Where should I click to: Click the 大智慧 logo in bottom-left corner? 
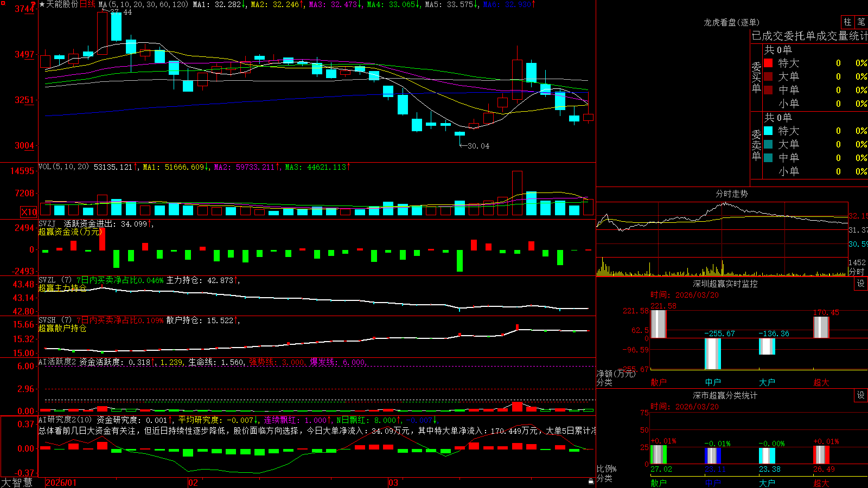pyautogui.click(x=17, y=483)
